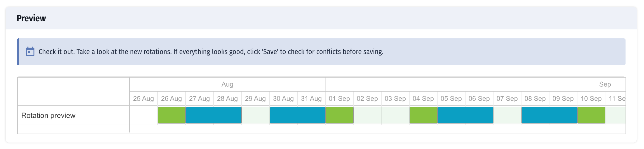Select the blue block spanning 30–31 Aug
Screen dimensions: 644x149
297,115
